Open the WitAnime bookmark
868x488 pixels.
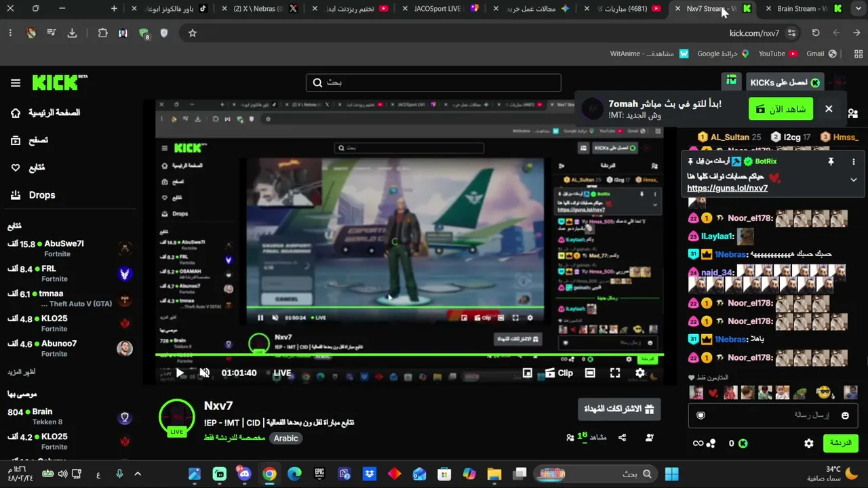(x=649, y=54)
